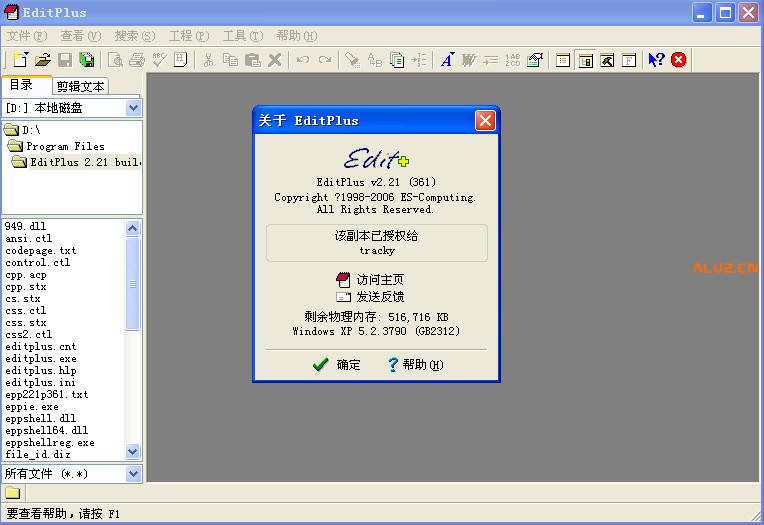Select the Program Files folder in tree

click(x=65, y=146)
